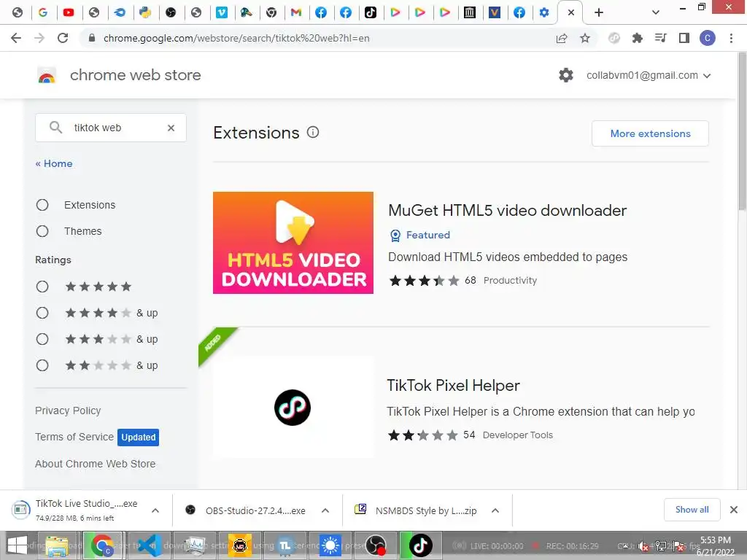The height and width of the screenshot is (560, 747).
Task: Reload the current page
Action: [x=63, y=38]
